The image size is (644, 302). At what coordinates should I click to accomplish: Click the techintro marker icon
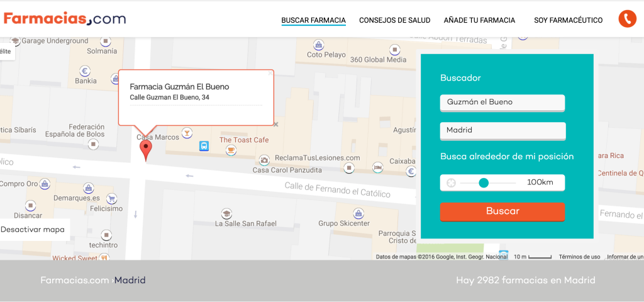click(x=106, y=235)
